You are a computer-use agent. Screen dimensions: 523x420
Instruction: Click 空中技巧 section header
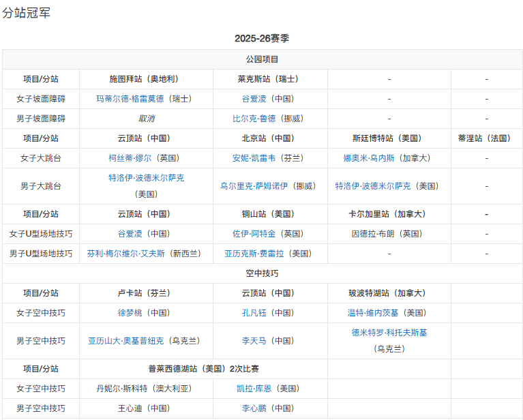[x=262, y=273]
